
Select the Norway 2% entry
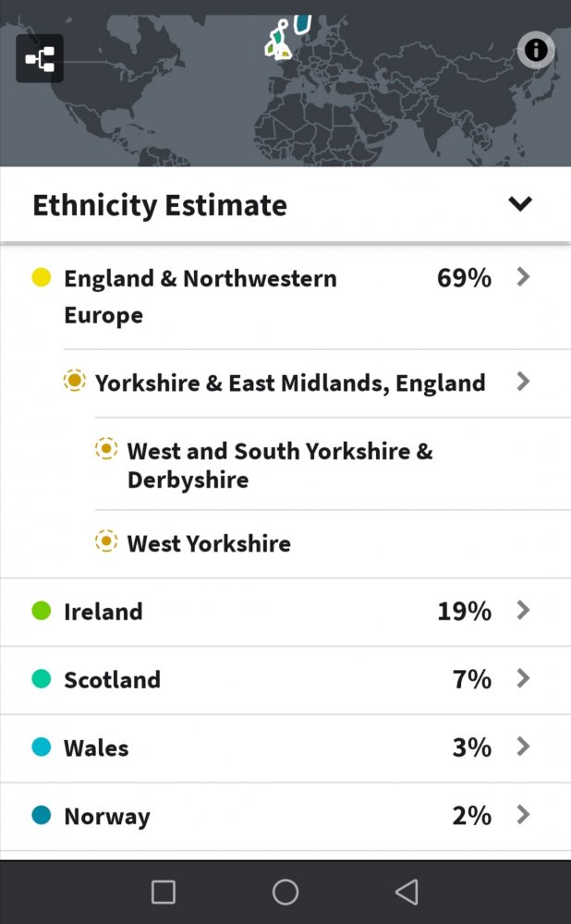tap(285, 816)
